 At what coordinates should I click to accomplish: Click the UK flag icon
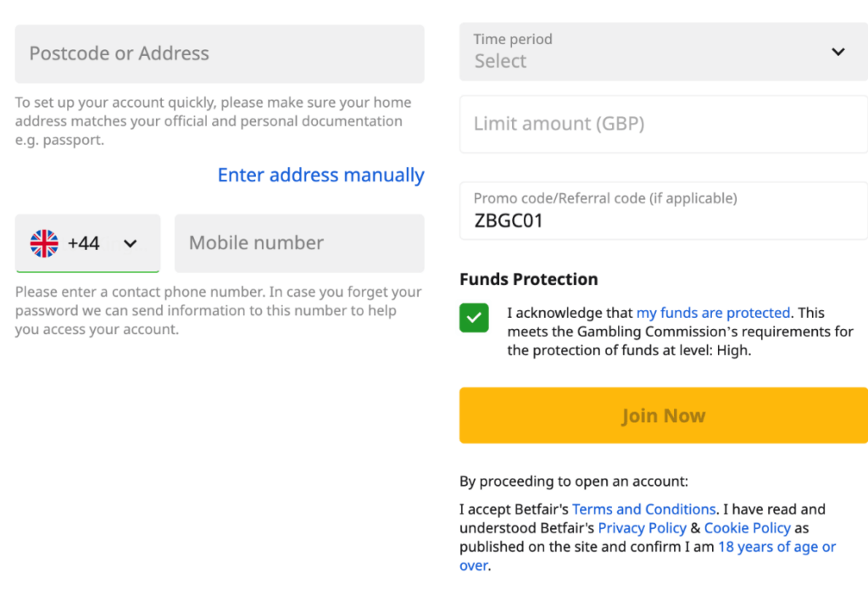[44, 243]
